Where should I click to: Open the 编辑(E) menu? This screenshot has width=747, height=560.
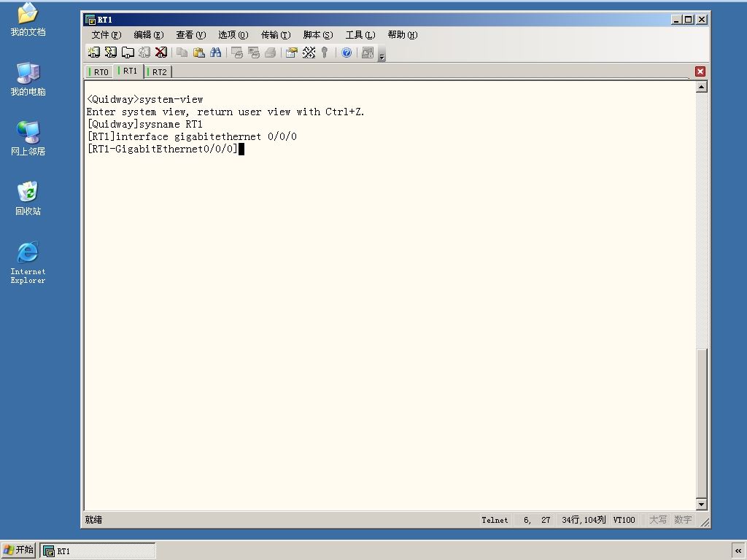point(149,35)
